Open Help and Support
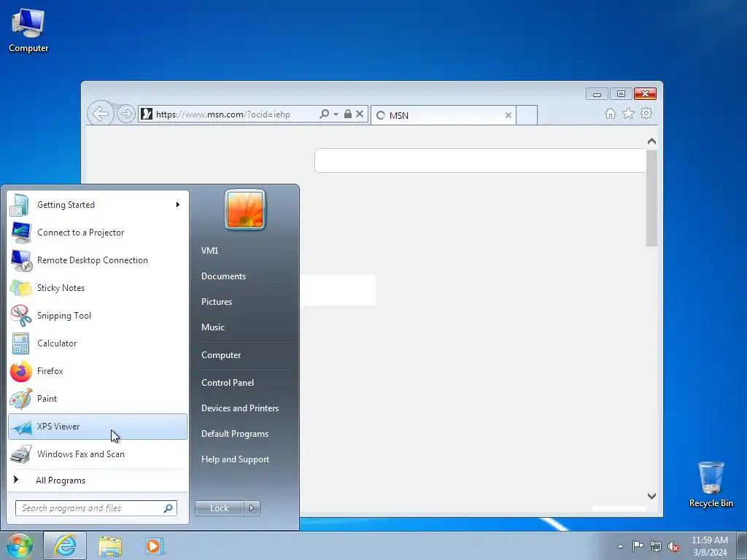Screen dimensions: 747x560 [x=236, y=459]
